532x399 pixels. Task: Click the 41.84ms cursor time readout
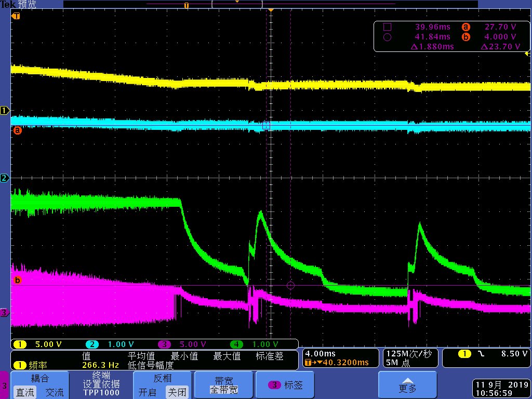(x=433, y=37)
